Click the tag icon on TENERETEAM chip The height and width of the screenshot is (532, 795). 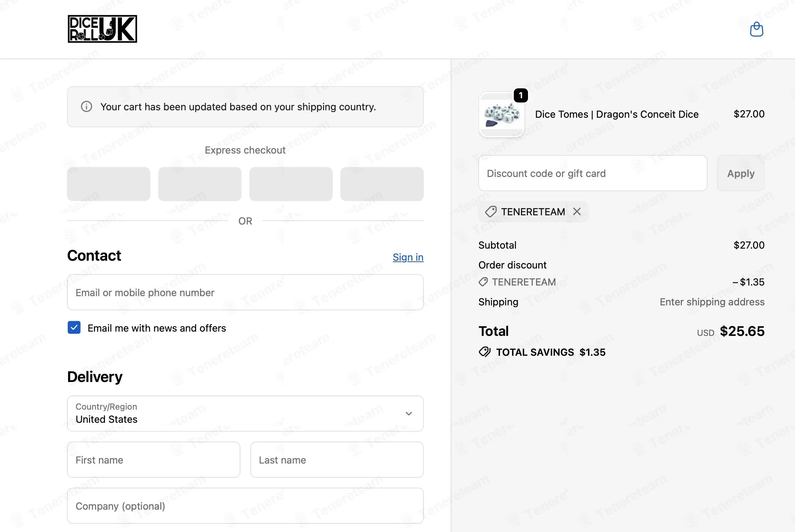click(x=491, y=212)
